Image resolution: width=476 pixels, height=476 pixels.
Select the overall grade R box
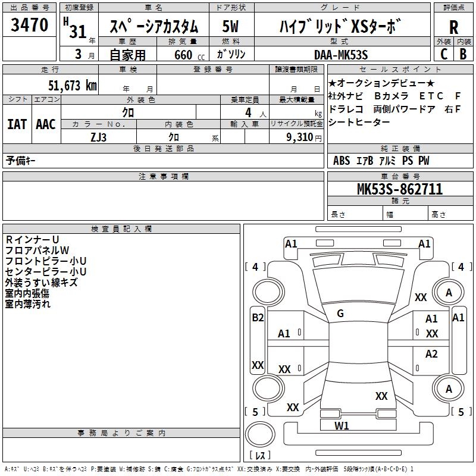[x=454, y=27]
